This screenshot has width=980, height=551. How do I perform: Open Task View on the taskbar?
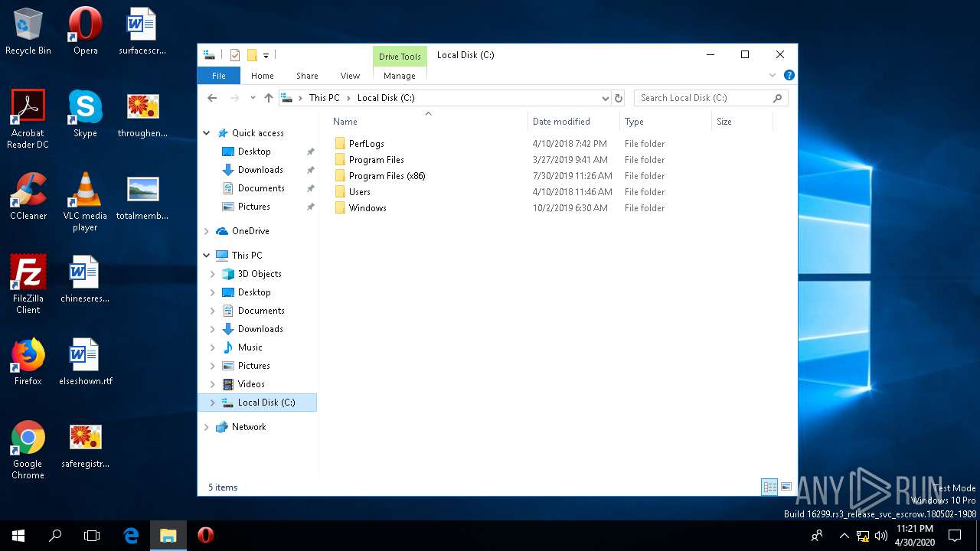(92, 536)
